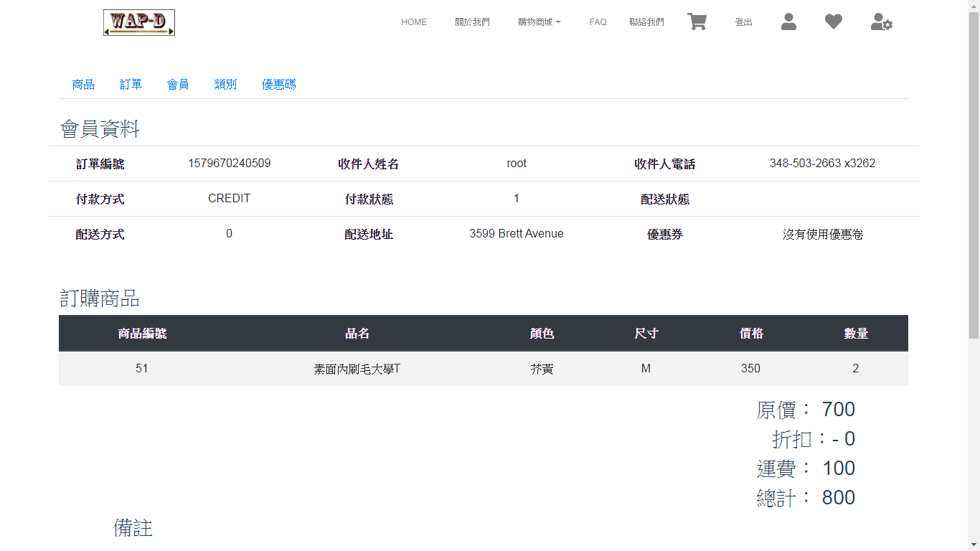This screenshot has height=551, width=980.
Task: Click the 商品編號 column header
Action: pos(142,334)
